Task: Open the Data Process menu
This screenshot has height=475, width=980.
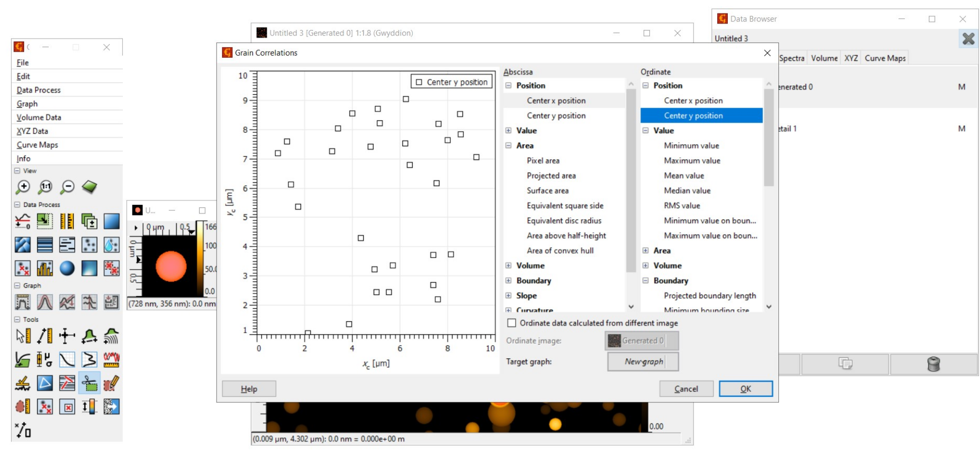Action: (x=39, y=90)
